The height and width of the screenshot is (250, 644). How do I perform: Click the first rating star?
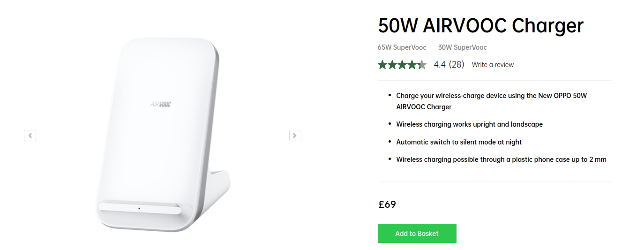click(x=382, y=65)
